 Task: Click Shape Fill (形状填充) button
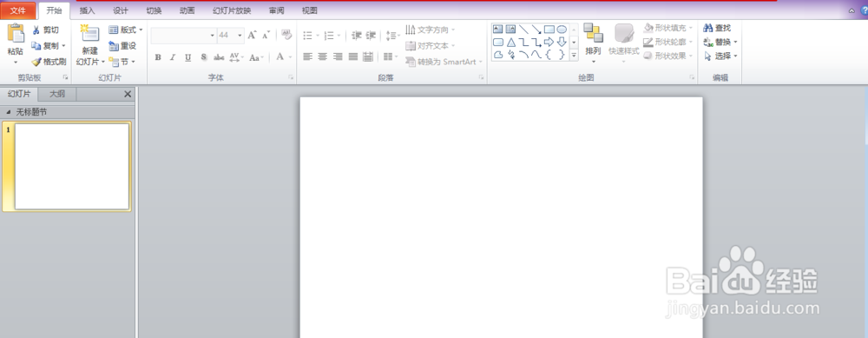coord(668,28)
